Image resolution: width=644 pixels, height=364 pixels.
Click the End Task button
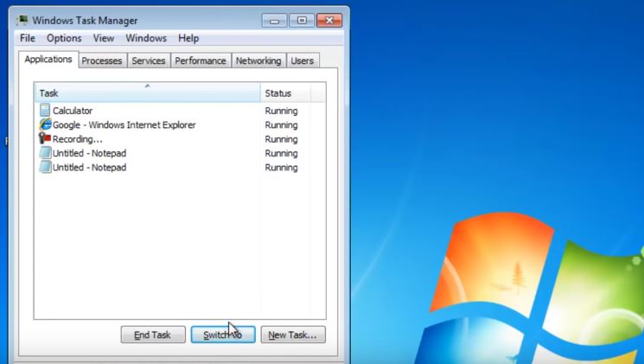click(153, 335)
